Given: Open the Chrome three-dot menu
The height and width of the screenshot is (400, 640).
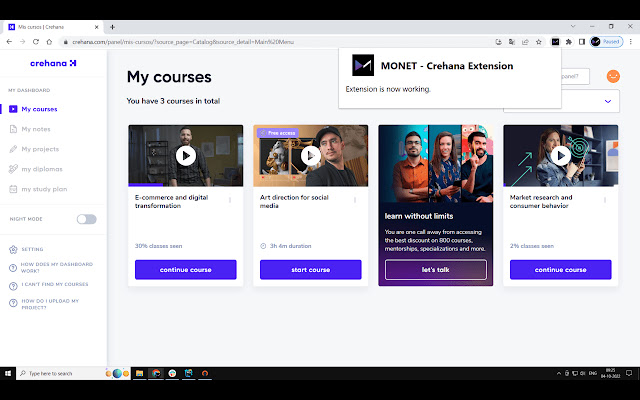Looking at the screenshot, I should [x=631, y=42].
